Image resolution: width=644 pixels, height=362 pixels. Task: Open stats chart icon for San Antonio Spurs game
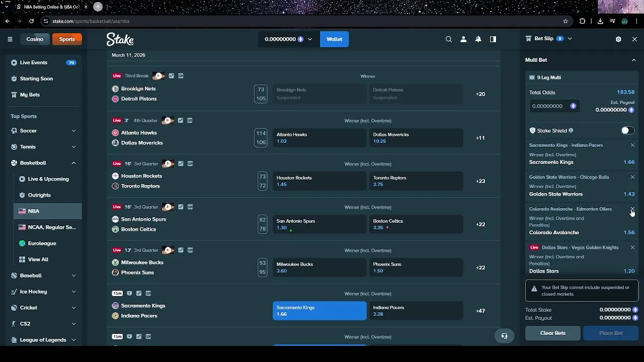click(x=181, y=207)
